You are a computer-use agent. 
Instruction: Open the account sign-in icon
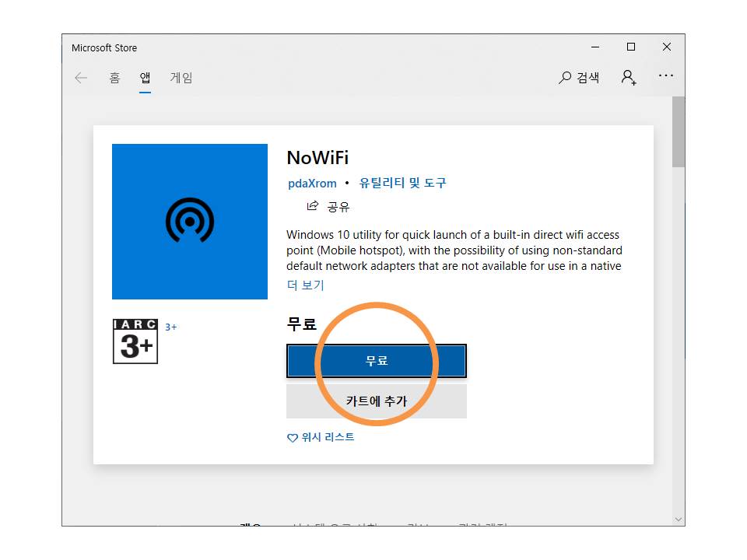tap(628, 77)
